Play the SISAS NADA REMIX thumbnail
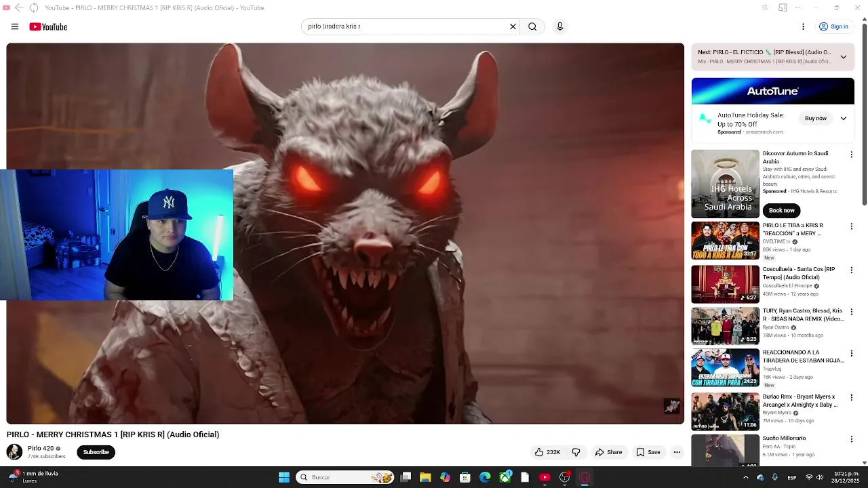 point(725,326)
